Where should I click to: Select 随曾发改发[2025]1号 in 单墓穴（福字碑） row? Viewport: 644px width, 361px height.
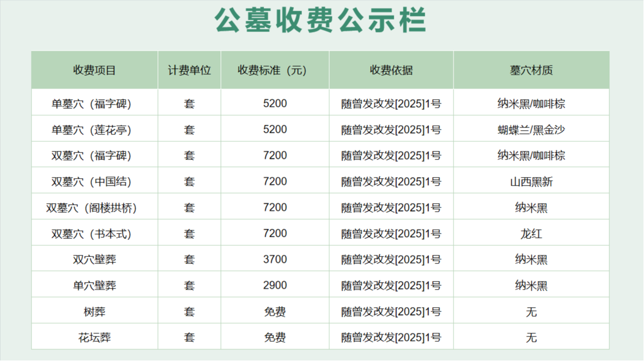coord(391,102)
